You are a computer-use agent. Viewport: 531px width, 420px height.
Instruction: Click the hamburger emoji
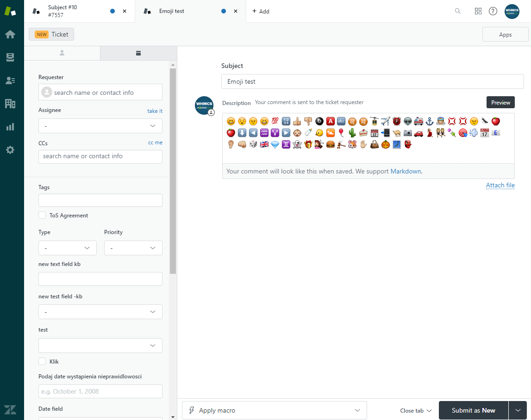(330, 144)
